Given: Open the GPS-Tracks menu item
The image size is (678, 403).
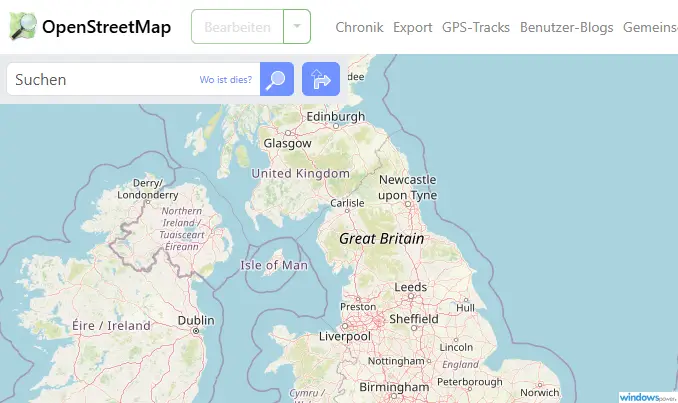Looking at the screenshot, I should (476, 27).
